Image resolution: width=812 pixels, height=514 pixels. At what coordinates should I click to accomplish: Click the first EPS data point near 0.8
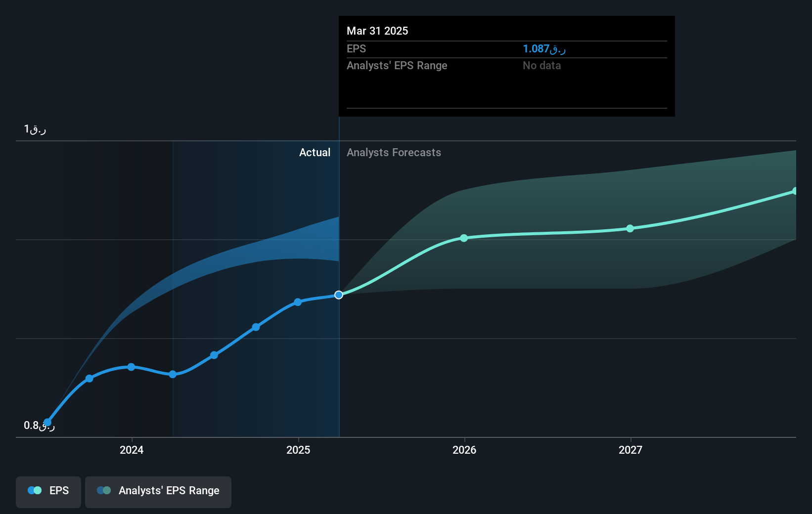[x=47, y=423]
